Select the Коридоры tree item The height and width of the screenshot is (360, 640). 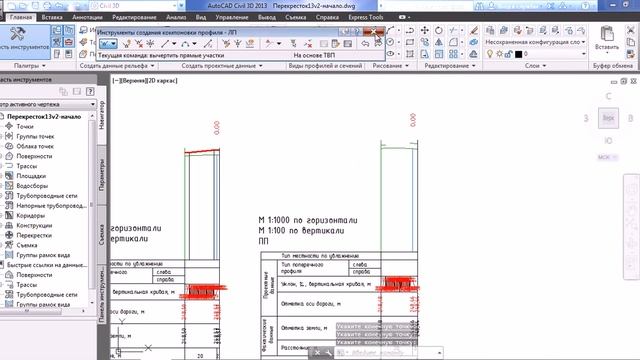click(31, 216)
